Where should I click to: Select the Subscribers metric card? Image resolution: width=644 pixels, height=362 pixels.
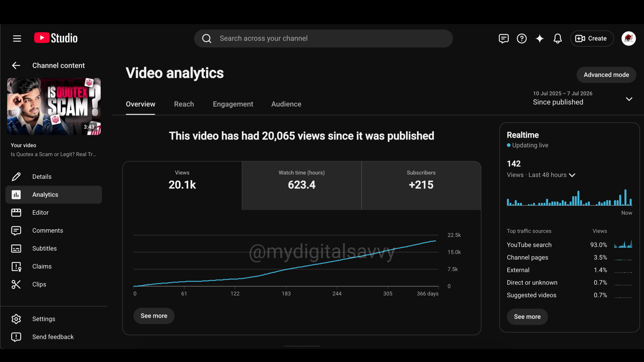pos(421,185)
